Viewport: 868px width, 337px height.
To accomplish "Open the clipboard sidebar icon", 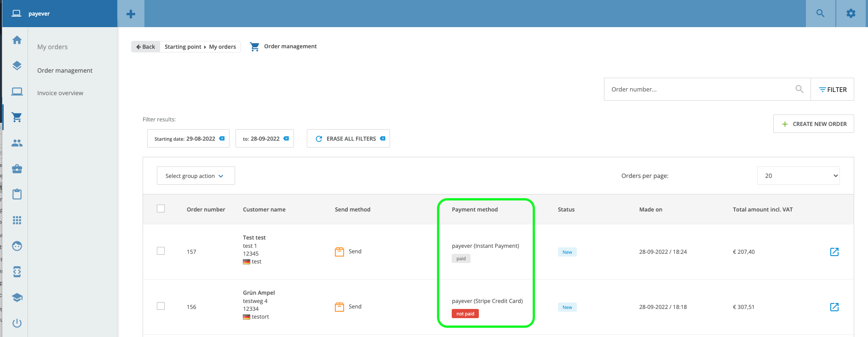I will pyautogui.click(x=17, y=194).
